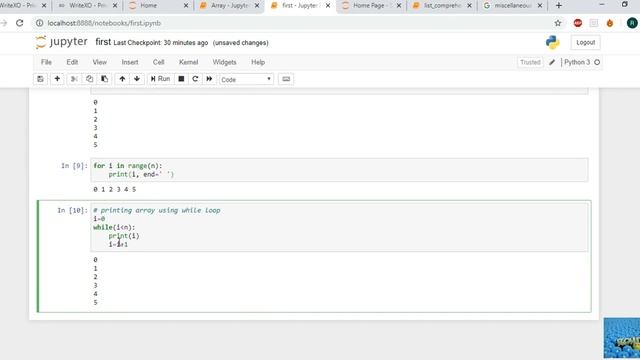The image size is (640, 360).
Task: Click the grey extension icon beside ABP
Action: [593, 23]
